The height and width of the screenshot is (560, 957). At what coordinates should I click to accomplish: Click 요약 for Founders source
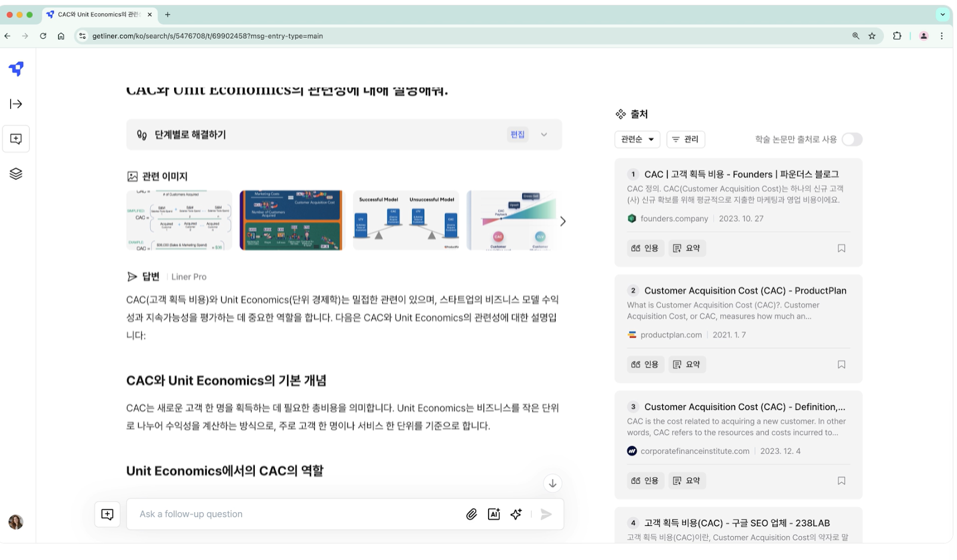click(687, 248)
